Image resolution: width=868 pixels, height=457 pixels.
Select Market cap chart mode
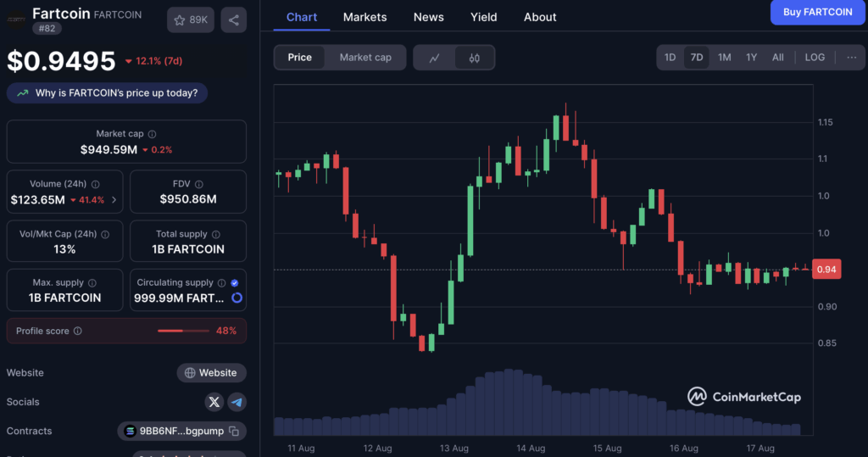[365, 58]
